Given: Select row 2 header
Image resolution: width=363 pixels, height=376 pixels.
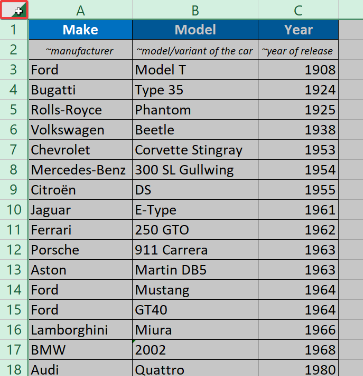Looking at the screenshot, I should [x=14, y=50].
